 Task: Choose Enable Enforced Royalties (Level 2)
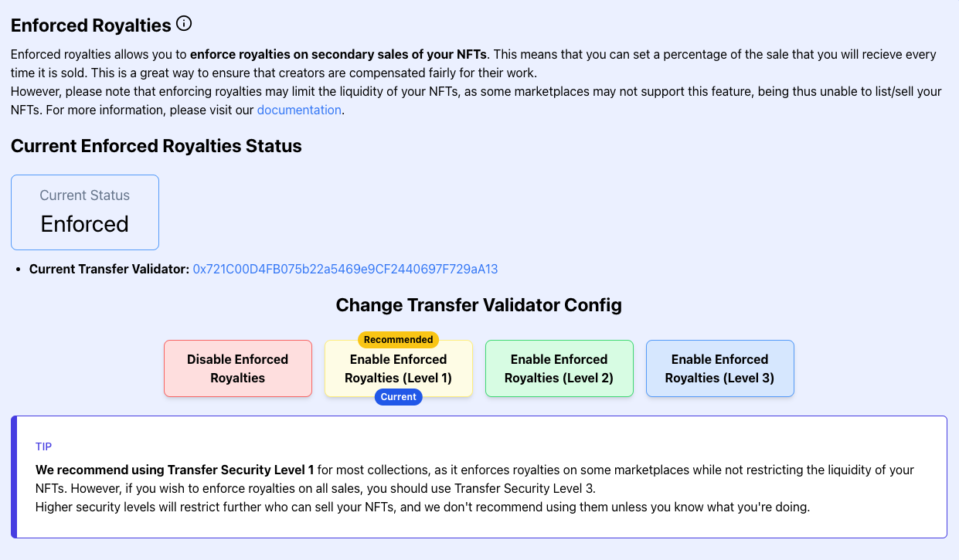tap(559, 369)
